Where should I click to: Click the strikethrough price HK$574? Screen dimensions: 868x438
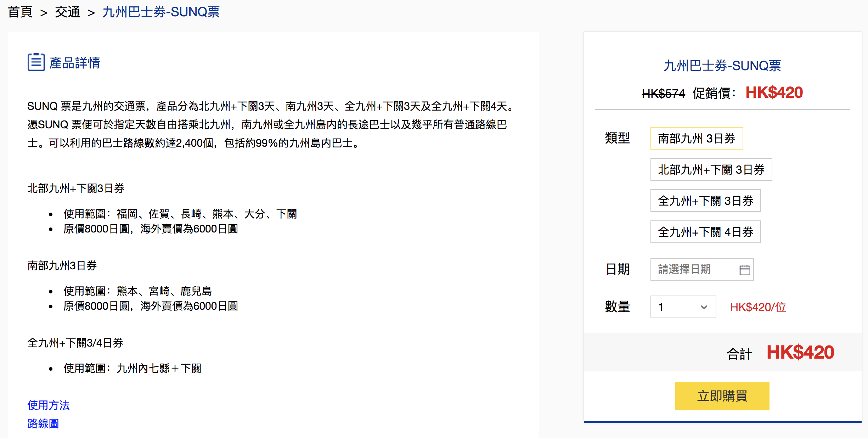663,94
